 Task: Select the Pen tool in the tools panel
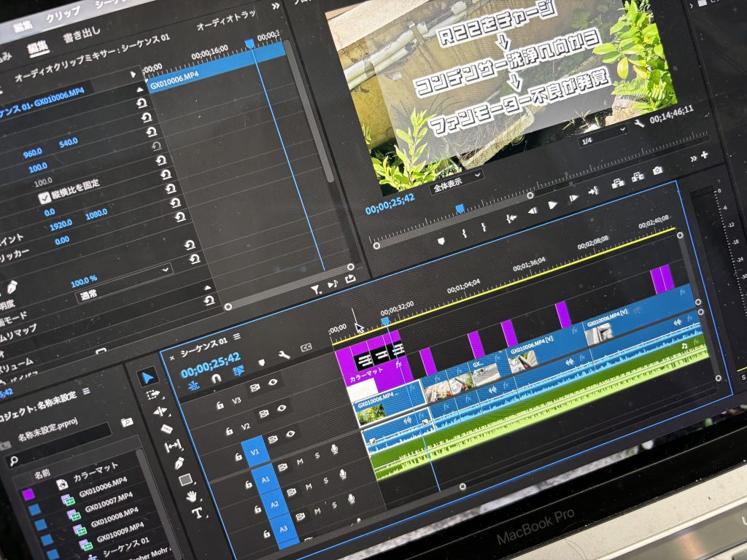coord(179,462)
